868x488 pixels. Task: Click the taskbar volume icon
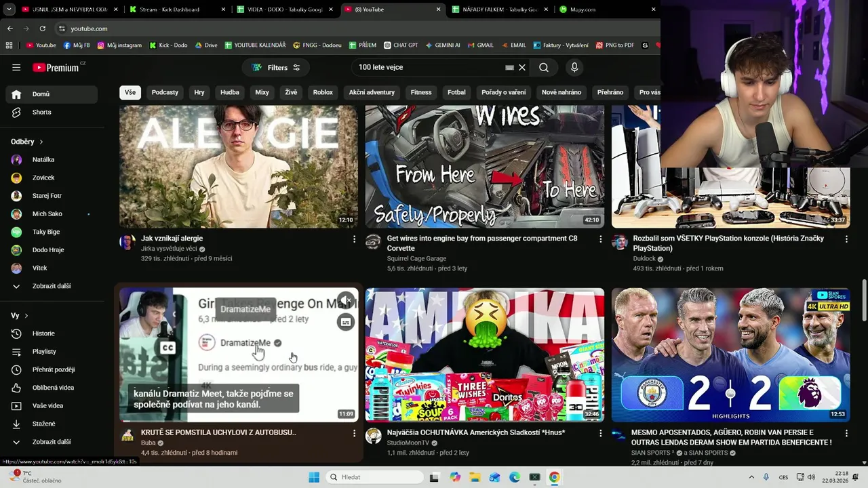click(x=812, y=477)
